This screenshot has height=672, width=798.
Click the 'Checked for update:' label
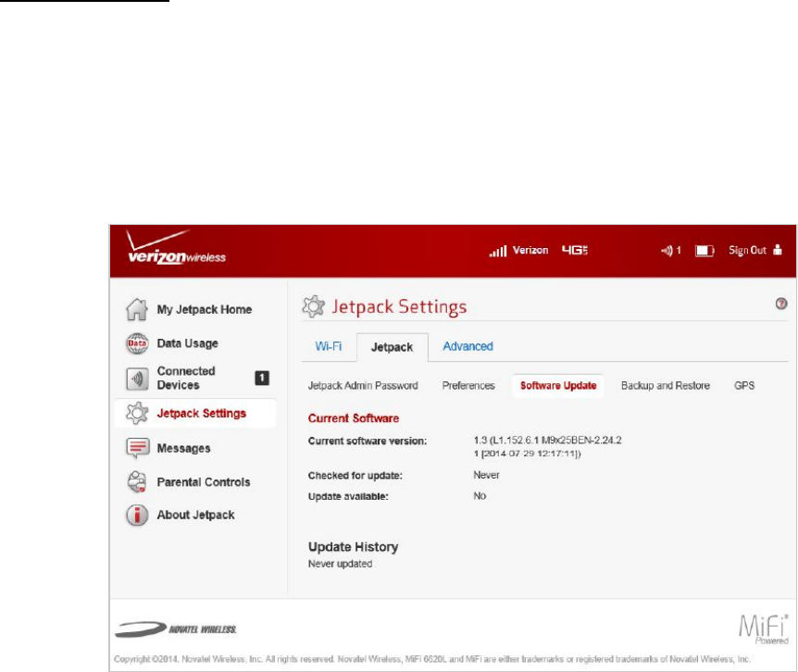[x=355, y=476]
